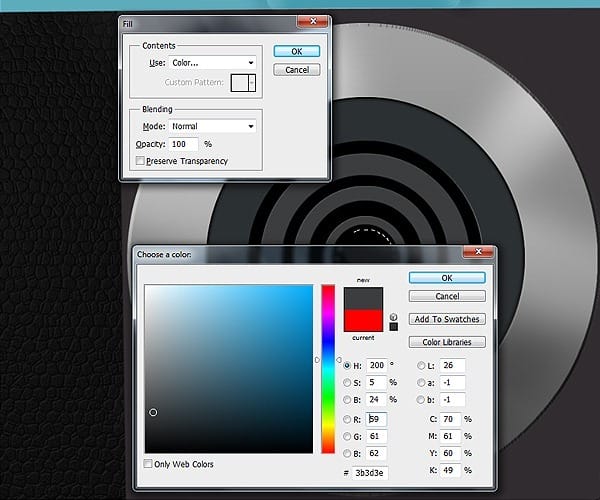This screenshot has width=600, height=500.
Task: Select the RGB blue B radio button
Action: (x=347, y=453)
